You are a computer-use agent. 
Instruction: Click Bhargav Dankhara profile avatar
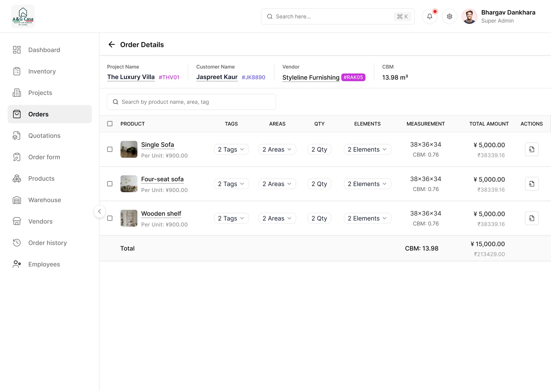pos(469,17)
